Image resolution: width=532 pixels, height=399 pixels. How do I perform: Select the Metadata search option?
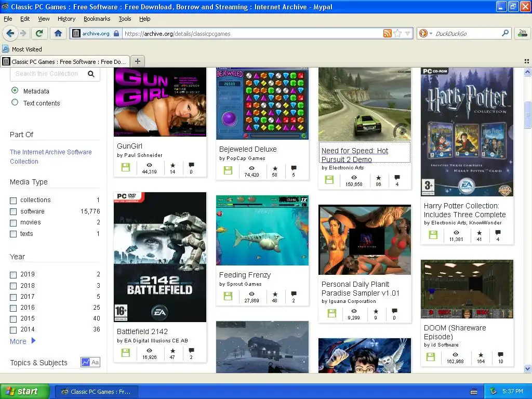pyautogui.click(x=15, y=90)
